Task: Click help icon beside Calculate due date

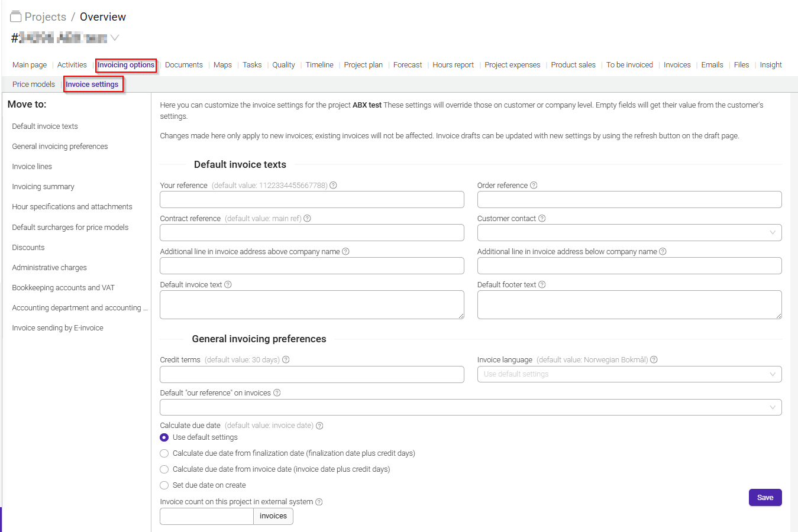Action: point(319,426)
